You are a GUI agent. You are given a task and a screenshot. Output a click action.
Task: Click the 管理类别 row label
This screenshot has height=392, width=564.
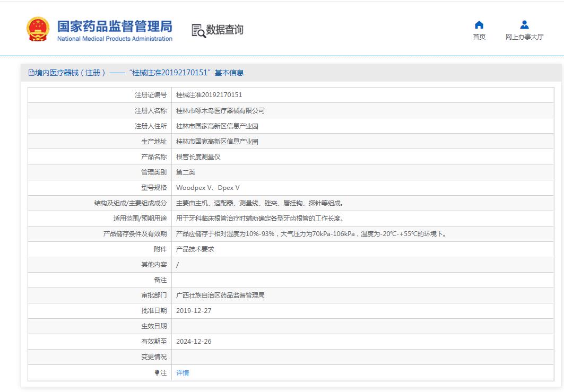tap(154, 172)
